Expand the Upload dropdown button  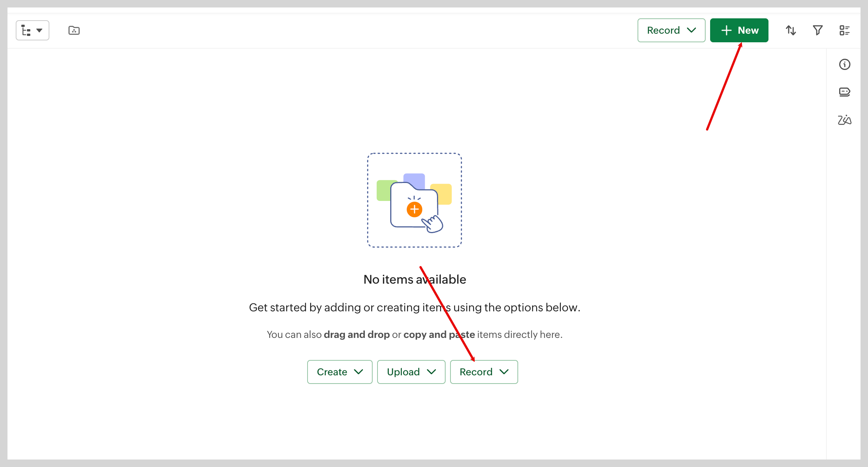tap(411, 372)
